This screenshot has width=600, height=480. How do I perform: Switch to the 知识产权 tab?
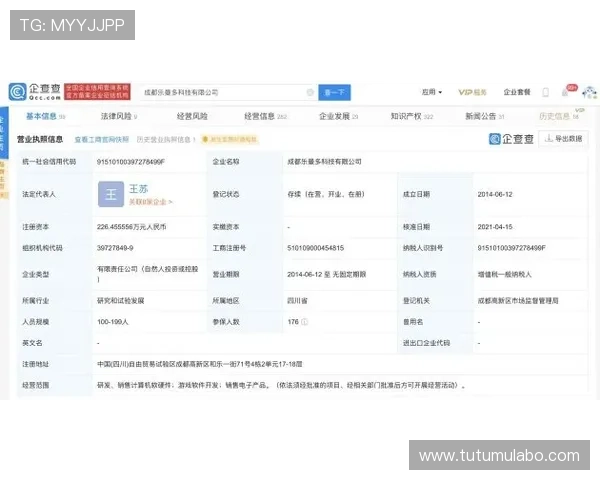(x=412, y=116)
